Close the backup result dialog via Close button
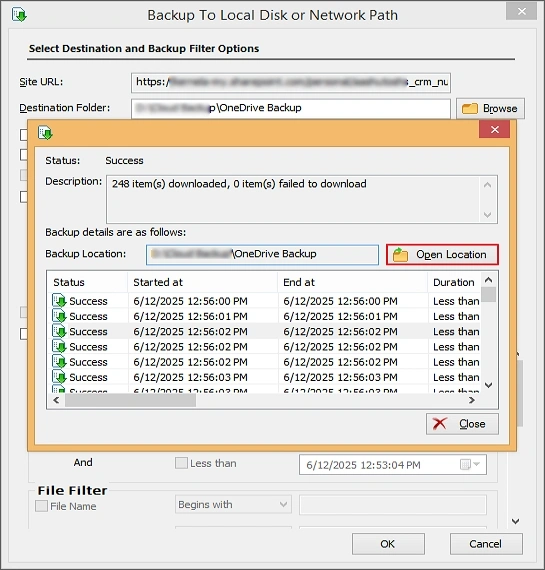The height and width of the screenshot is (570, 545). [462, 424]
